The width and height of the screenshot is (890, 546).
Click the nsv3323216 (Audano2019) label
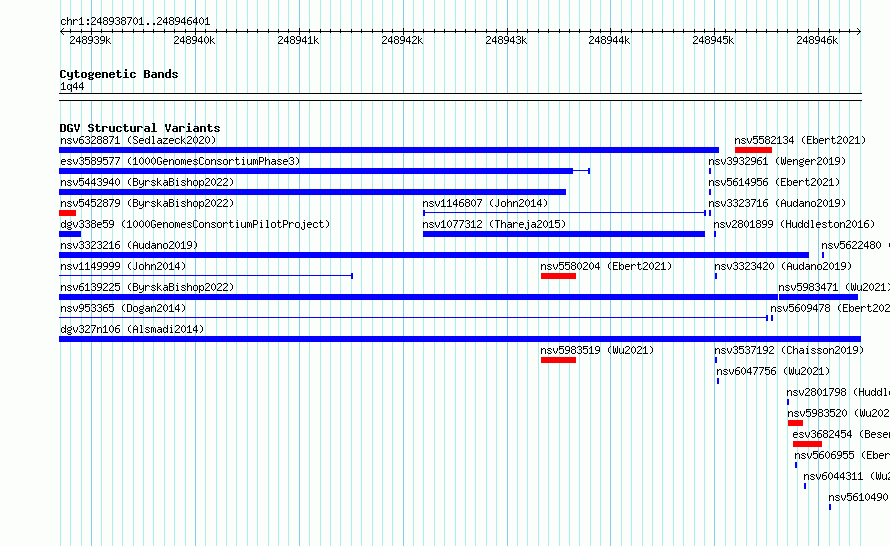[129, 245]
